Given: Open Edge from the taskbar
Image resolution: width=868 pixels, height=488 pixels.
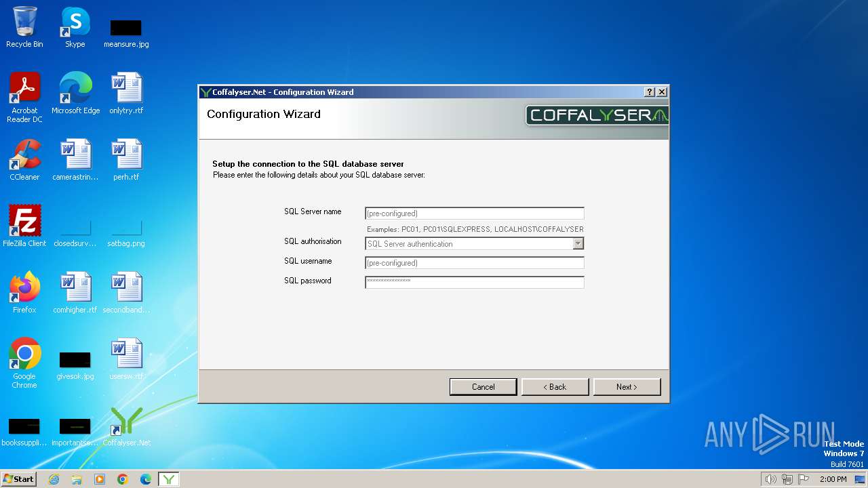Looking at the screenshot, I should 146,479.
